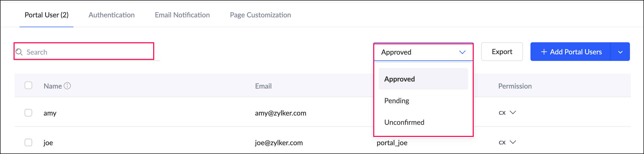Click the info icon beside Name
The image size is (644, 154).
click(67, 86)
